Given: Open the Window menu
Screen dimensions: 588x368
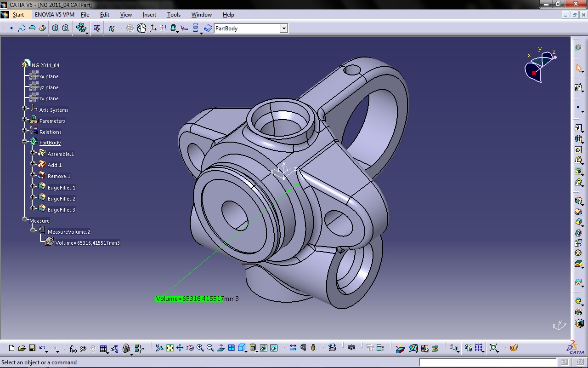Looking at the screenshot, I should click(x=202, y=15).
